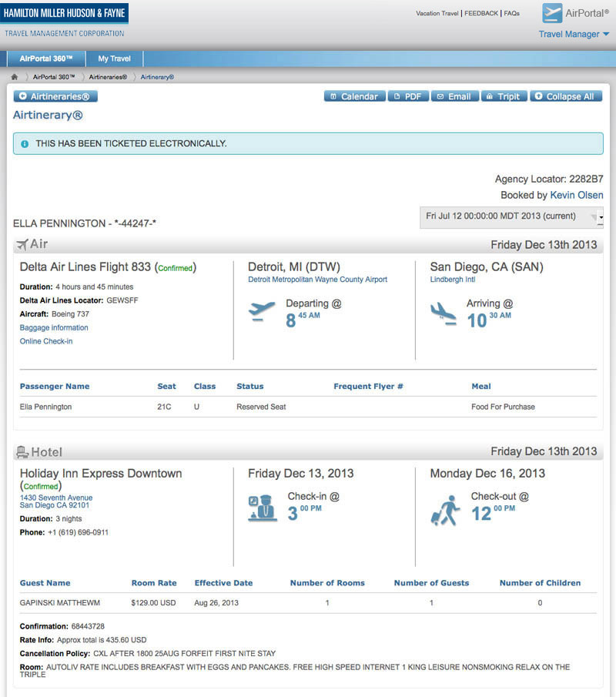
Task: Click the AirPortal logo icon
Action: (x=552, y=13)
